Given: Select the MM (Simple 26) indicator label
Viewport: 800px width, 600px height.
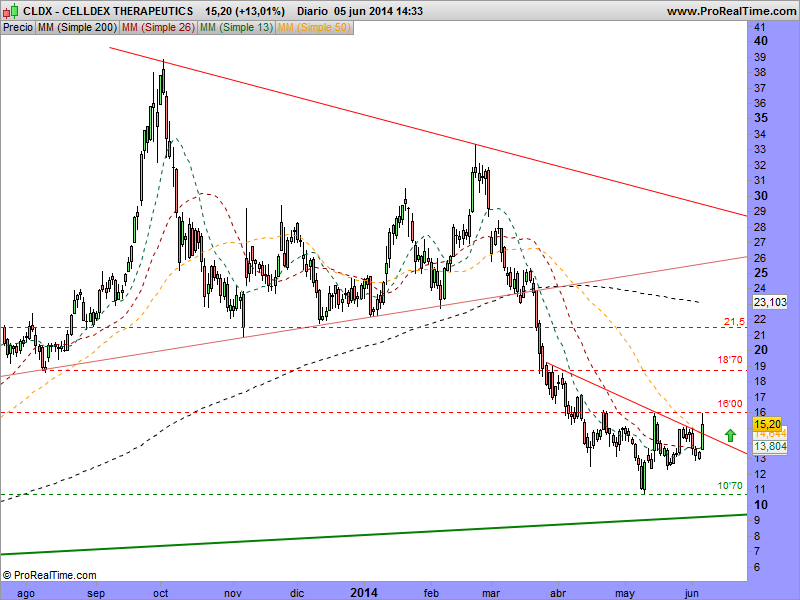Looking at the screenshot, I should pyautogui.click(x=158, y=28).
